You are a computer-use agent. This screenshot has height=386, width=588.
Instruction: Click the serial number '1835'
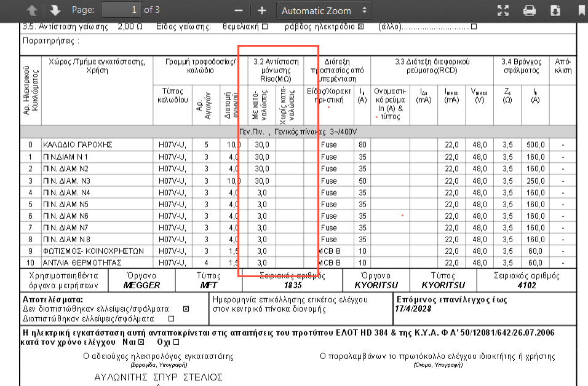(293, 285)
